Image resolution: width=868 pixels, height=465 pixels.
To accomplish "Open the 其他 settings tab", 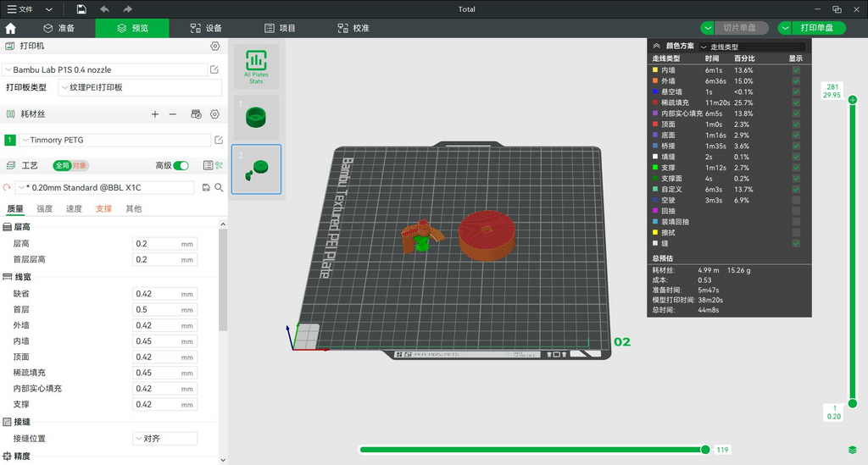I will 133,208.
